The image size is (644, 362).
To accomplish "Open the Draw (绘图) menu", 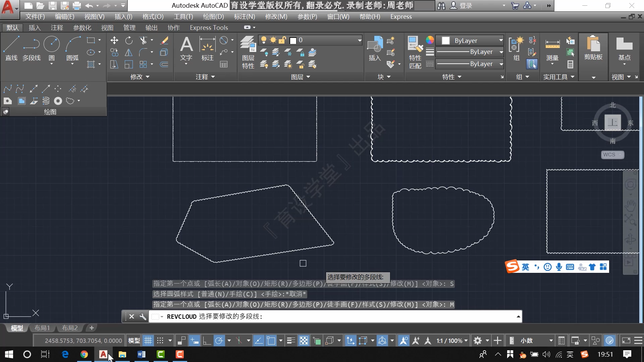I will [213, 16].
